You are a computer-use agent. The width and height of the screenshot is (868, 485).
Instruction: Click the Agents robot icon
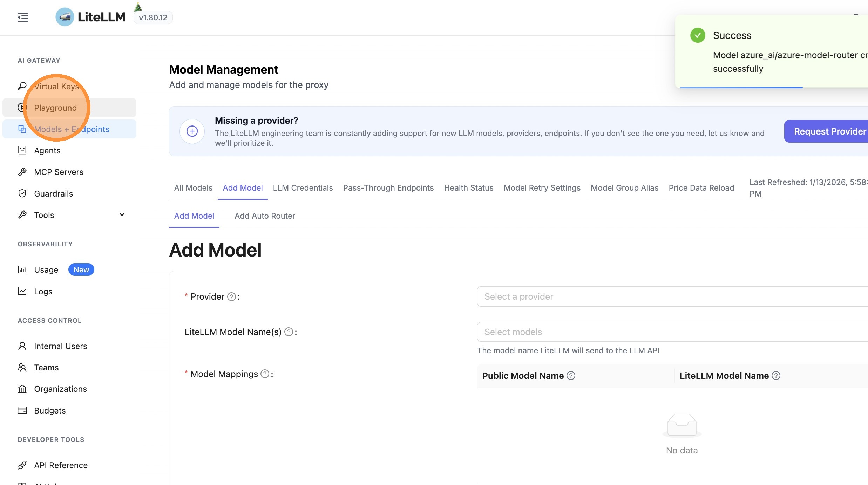click(22, 151)
